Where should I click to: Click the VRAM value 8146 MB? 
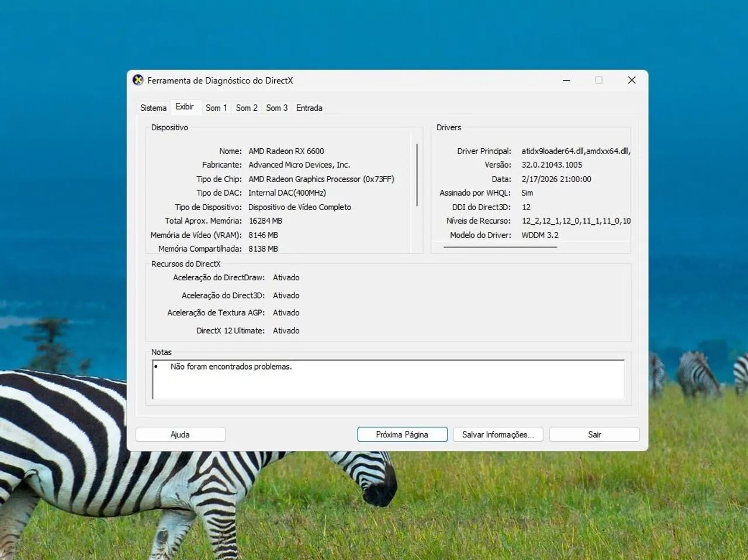(263, 235)
